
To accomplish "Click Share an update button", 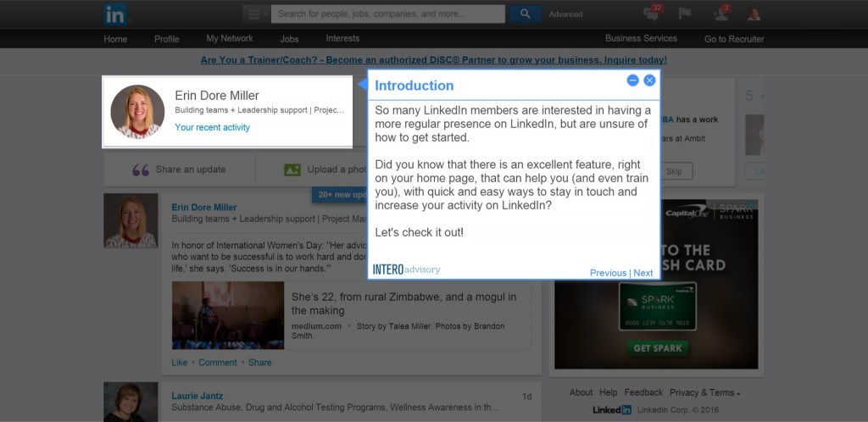I will [x=180, y=169].
